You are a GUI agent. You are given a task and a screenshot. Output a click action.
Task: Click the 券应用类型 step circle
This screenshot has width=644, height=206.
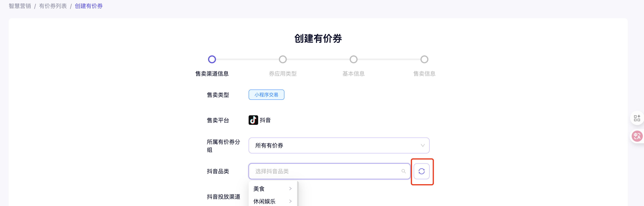point(282,59)
